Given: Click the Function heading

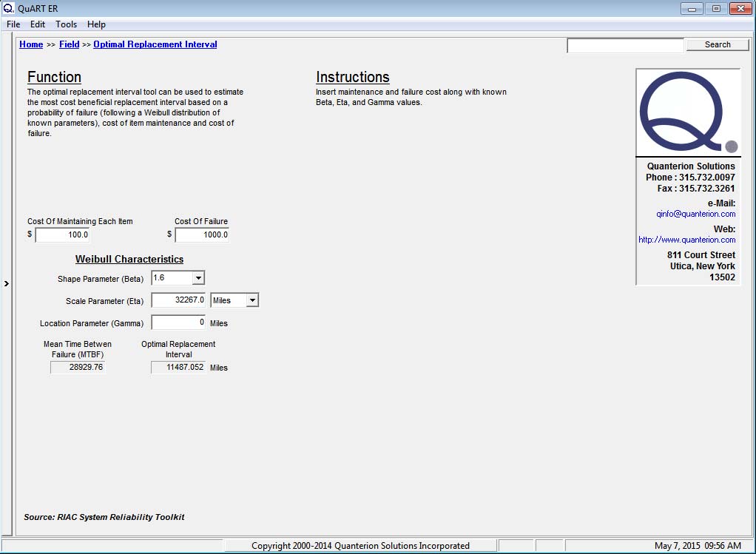Looking at the screenshot, I should tap(55, 77).
